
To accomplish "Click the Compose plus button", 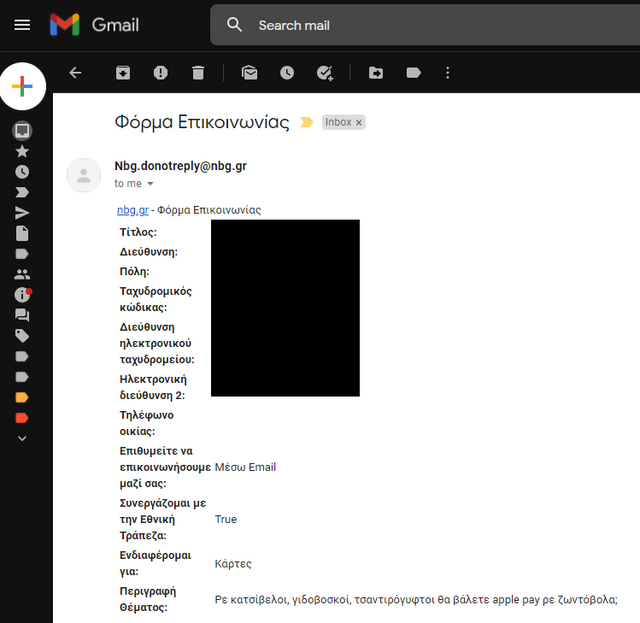I will coord(22,86).
